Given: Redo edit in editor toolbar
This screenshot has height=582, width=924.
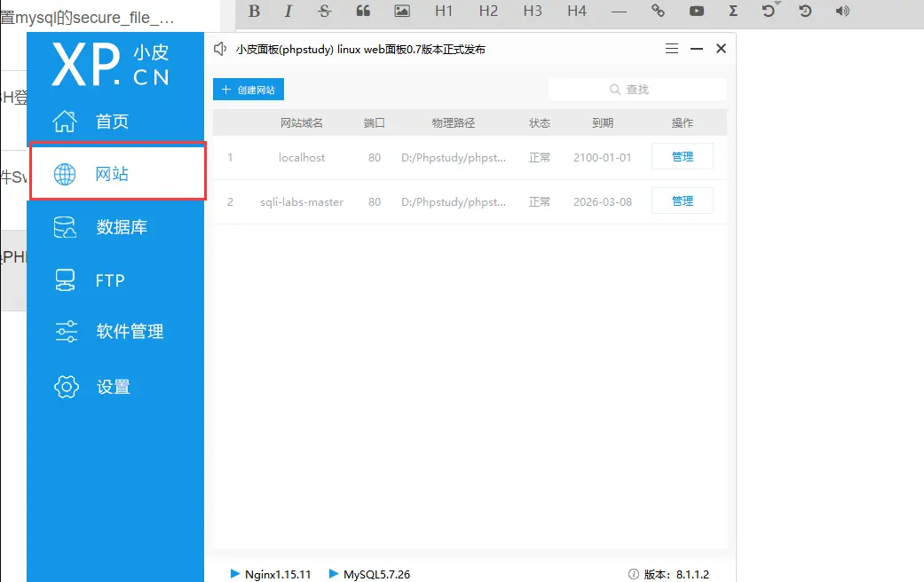Looking at the screenshot, I should [x=805, y=11].
